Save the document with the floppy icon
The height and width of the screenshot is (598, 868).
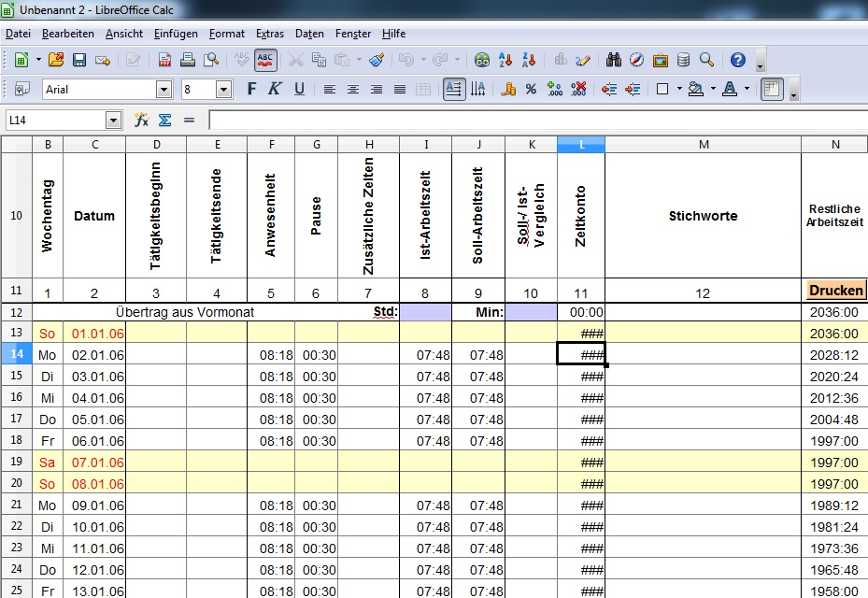79,60
